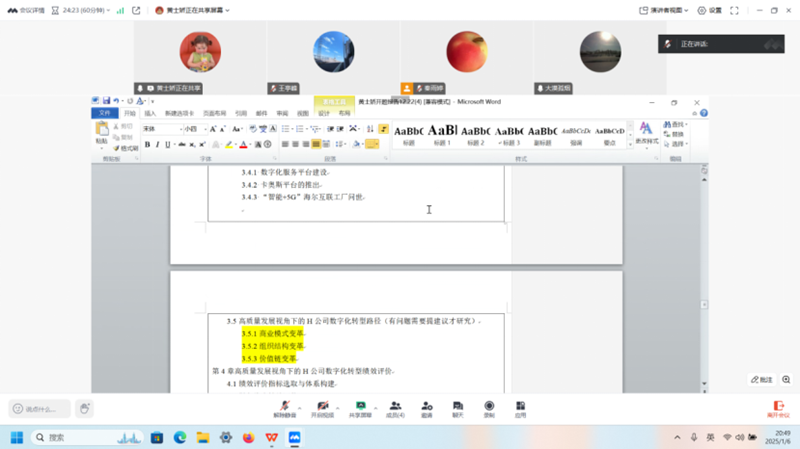Click the 'say something' chat input box
Viewport: 800px width, 449px height.
coord(40,408)
